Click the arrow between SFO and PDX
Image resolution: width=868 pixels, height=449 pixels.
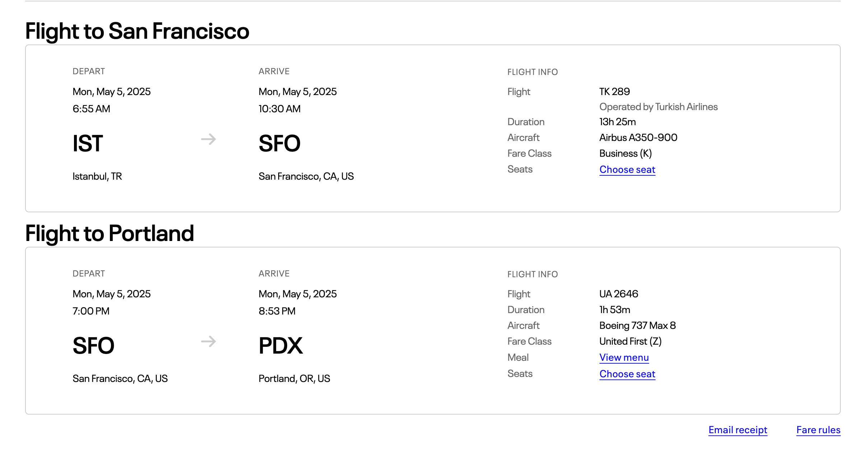point(209,341)
